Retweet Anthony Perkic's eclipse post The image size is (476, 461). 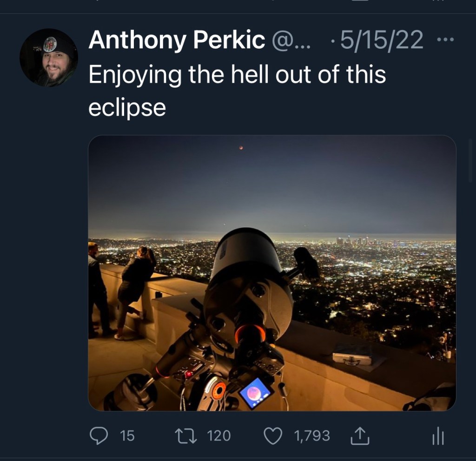185,435
